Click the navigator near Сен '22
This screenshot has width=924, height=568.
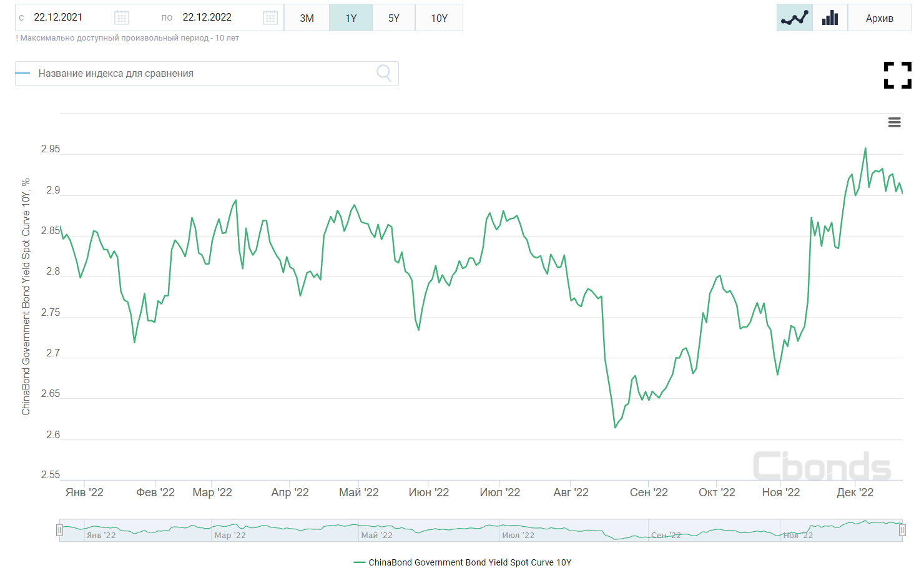coord(666,535)
